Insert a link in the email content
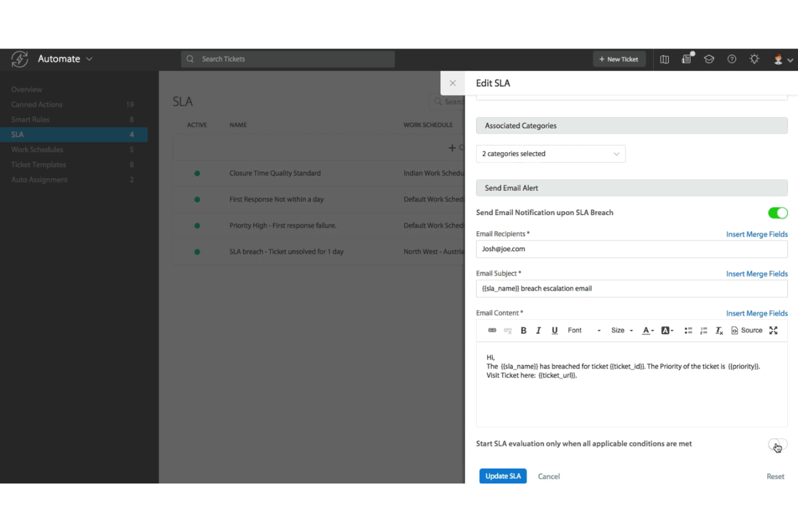 coord(492,330)
